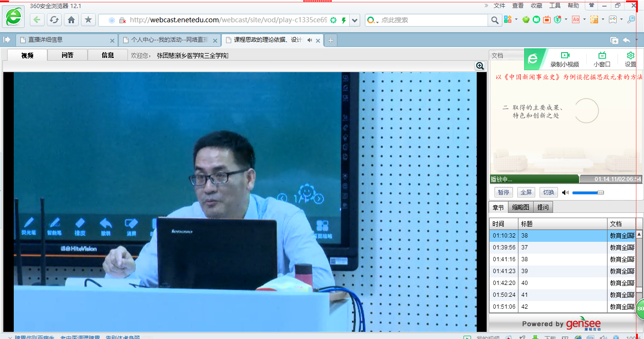Click the browser back arrow button
This screenshot has height=339, width=644.
[x=37, y=20]
